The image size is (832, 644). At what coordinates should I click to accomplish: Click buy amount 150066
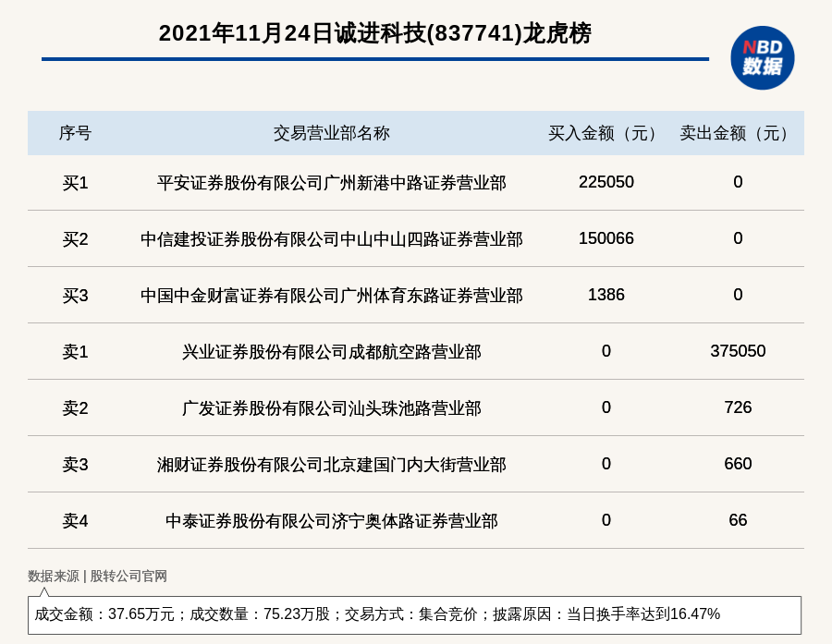[606, 238]
